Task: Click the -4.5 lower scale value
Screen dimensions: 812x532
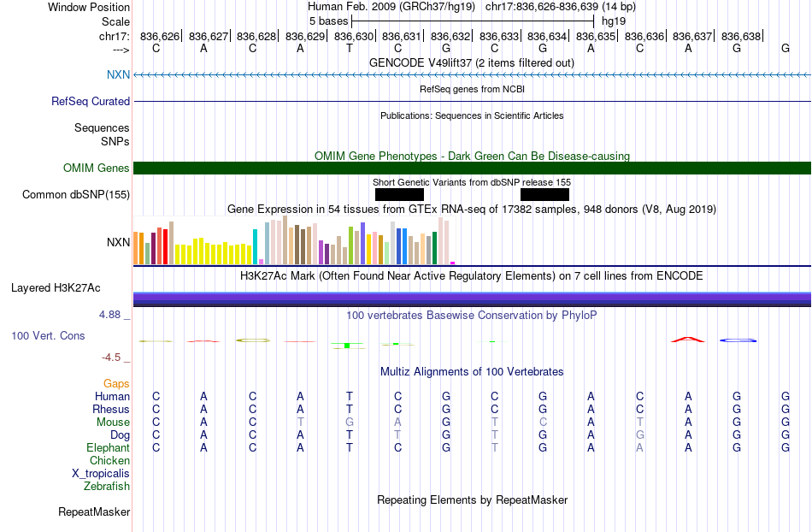Action: click(111, 358)
